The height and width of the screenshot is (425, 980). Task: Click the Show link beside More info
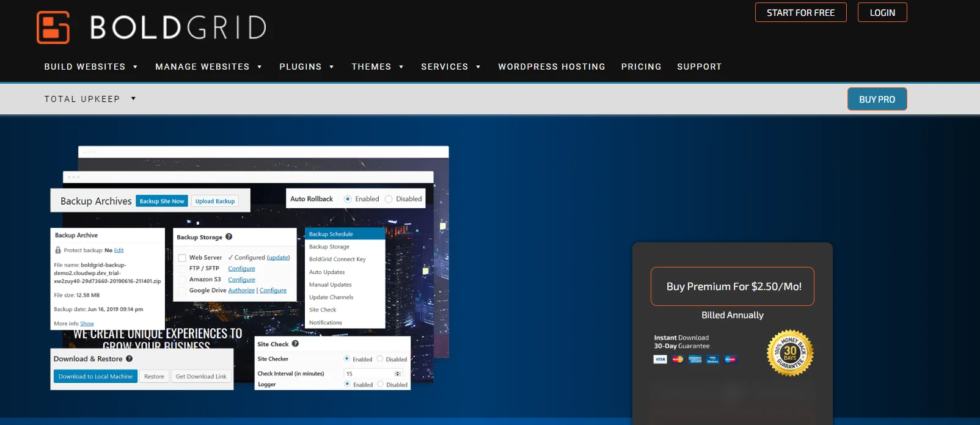(87, 324)
